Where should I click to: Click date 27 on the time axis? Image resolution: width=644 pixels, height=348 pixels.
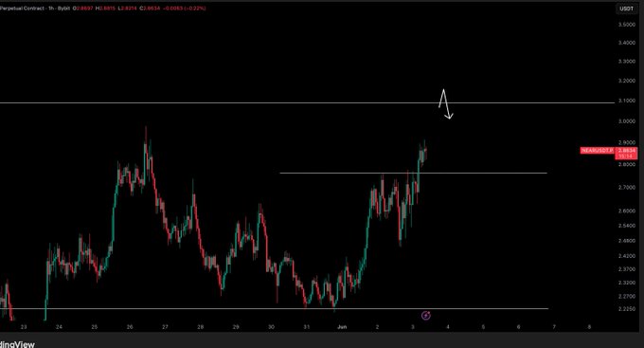pyautogui.click(x=165, y=327)
